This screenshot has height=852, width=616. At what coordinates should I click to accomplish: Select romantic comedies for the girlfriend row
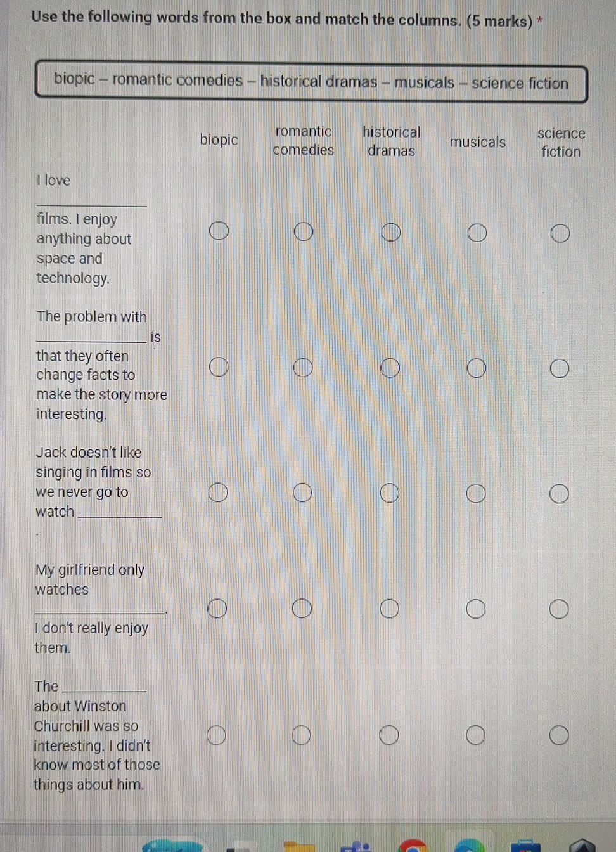coord(302,609)
